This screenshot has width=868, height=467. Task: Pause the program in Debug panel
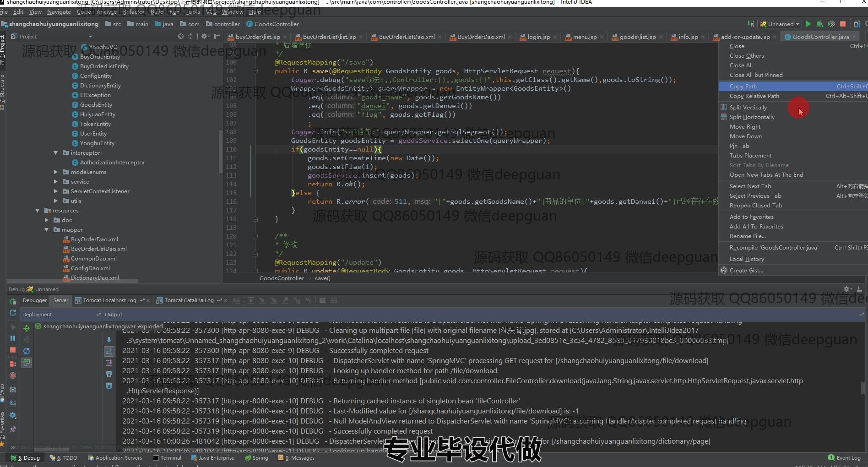pos(13,338)
